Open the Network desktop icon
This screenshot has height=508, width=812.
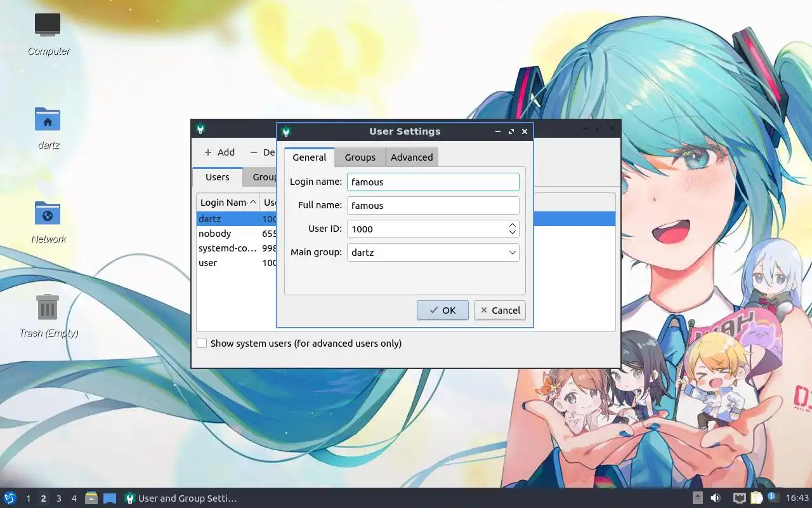48,222
